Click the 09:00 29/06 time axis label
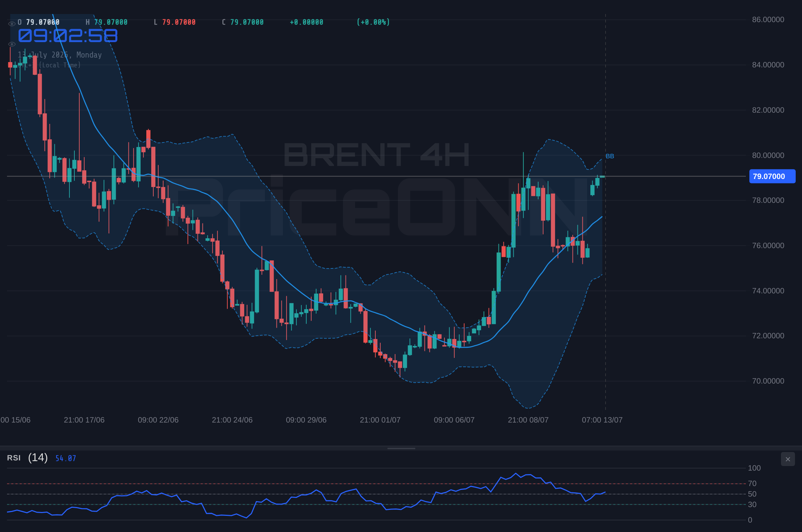This screenshot has height=532, width=802. [x=306, y=420]
